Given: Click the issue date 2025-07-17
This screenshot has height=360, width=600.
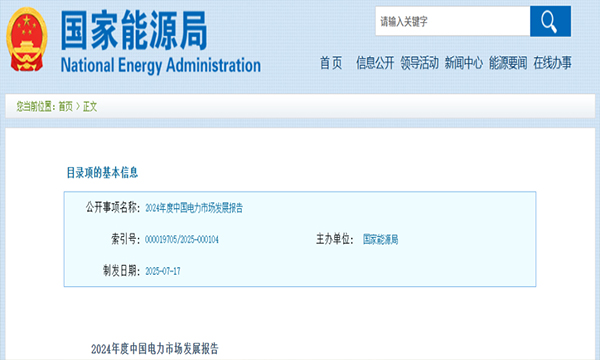Looking at the screenshot, I should 163,271.
